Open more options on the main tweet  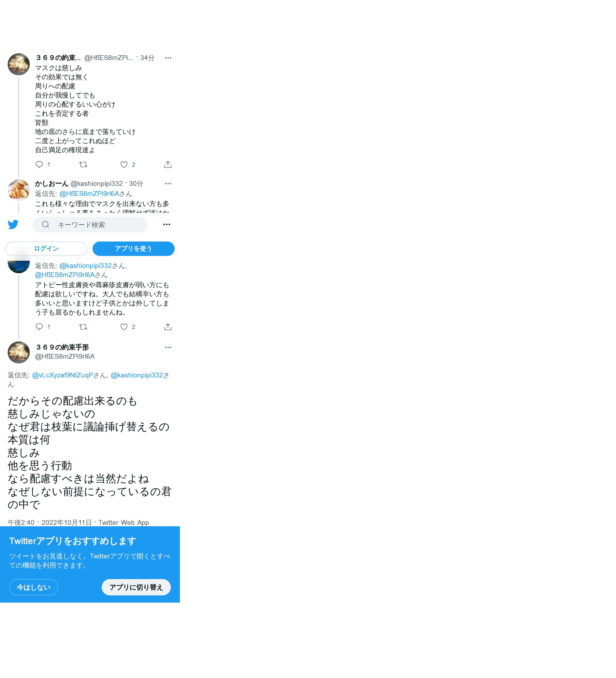(x=168, y=347)
